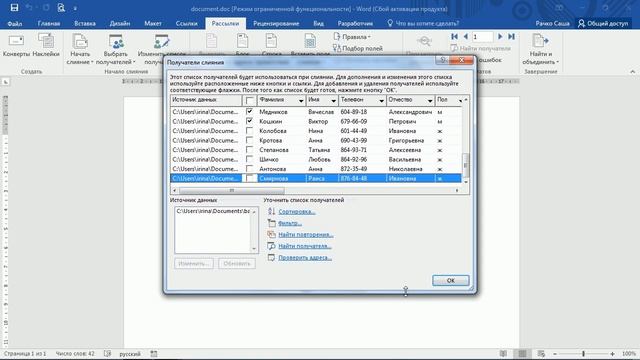Check the Кротова recipient checkbox
Screen dimensions: 640x360
[x=249, y=140]
